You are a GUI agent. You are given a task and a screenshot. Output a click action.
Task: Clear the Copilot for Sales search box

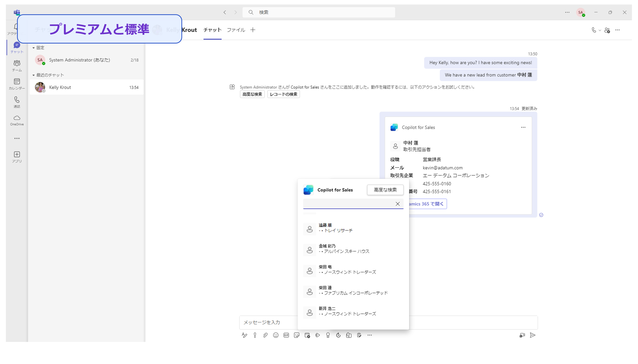click(398, 204)
